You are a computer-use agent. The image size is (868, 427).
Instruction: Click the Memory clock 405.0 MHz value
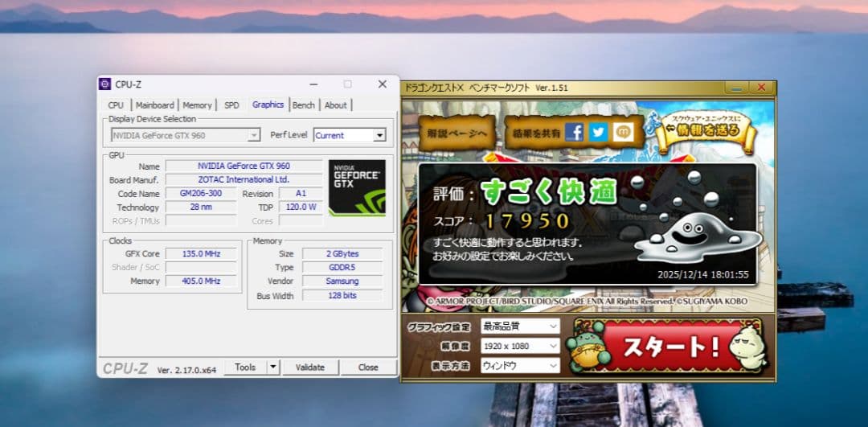click(x=201, y=281)
